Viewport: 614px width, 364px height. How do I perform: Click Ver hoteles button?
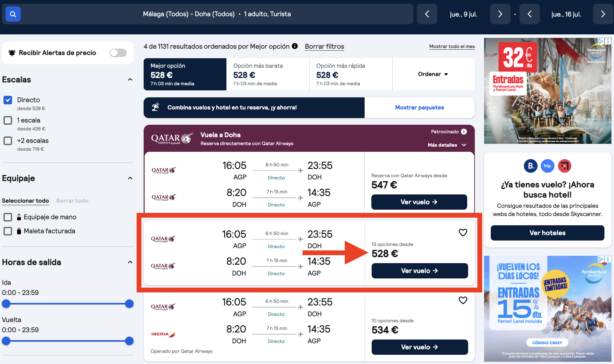pyautogui.click(x=547, y=233)
